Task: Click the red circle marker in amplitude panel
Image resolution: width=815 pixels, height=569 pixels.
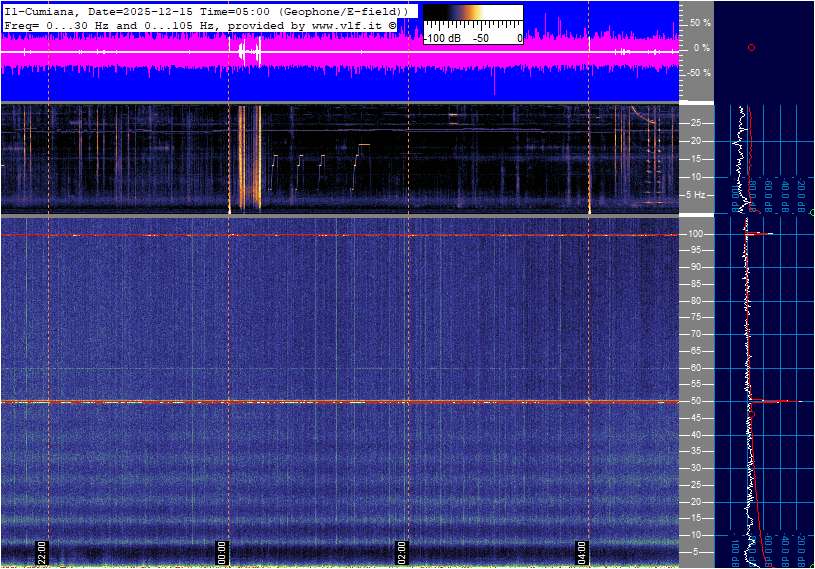Action: 751,48
